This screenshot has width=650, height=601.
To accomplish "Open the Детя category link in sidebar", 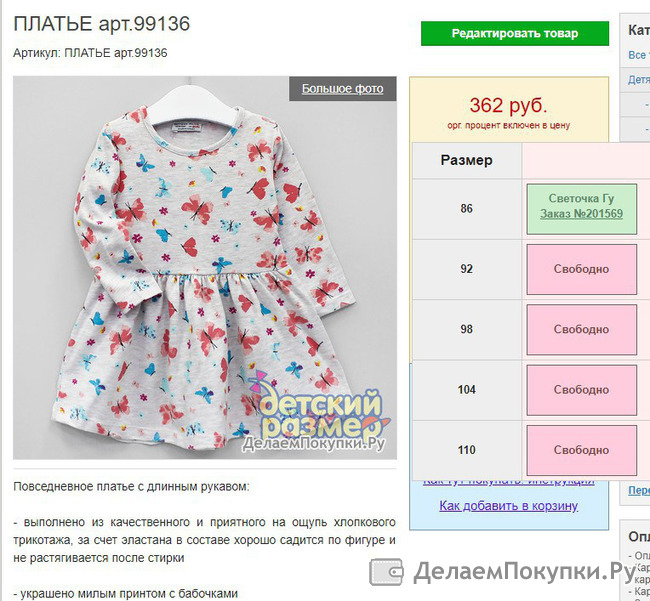I will (x=639, y=80).
